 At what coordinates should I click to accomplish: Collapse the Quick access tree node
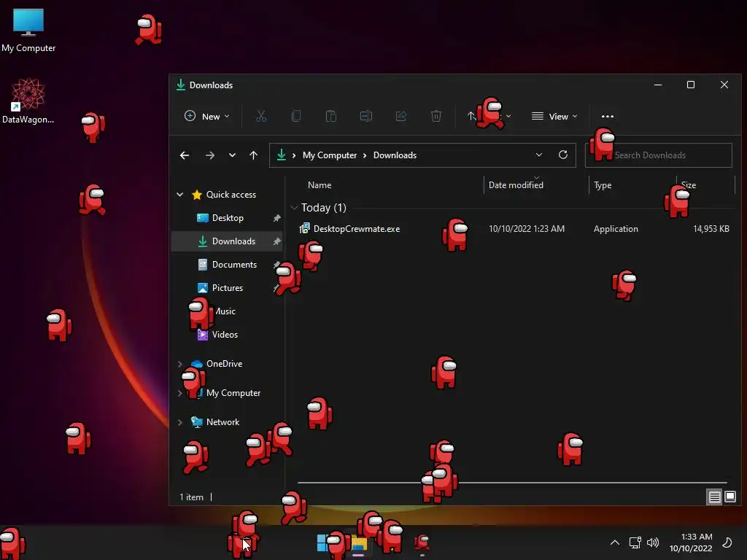point(180,194)
